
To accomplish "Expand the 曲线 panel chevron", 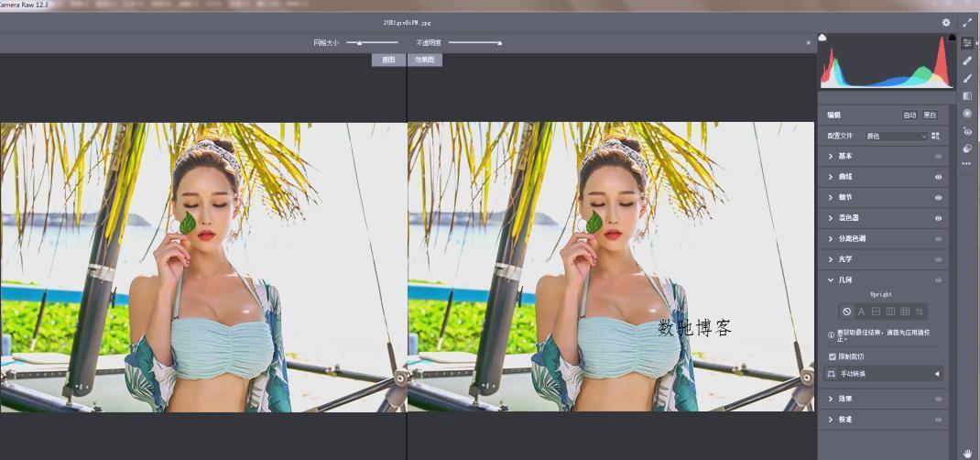I will 831,177.
